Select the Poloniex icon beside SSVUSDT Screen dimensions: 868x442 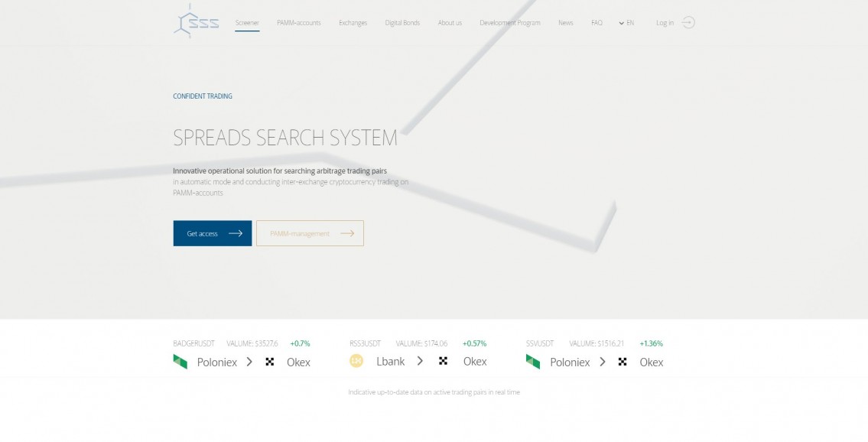click(x=533, y=362)
